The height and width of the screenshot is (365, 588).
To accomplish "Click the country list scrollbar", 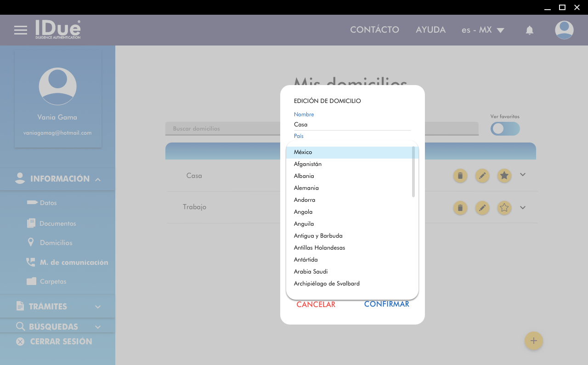I will coord(413,171).
